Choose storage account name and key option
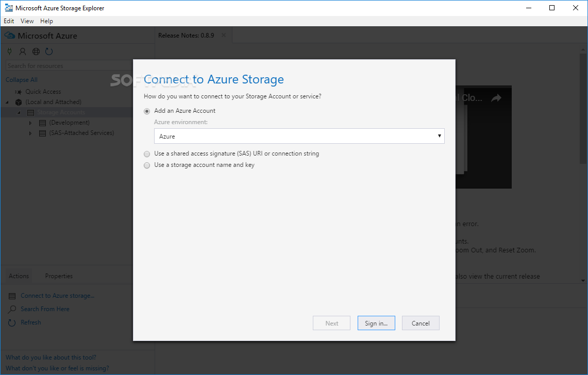Screen dimensions: 588x375 click(x=147, y=165)
